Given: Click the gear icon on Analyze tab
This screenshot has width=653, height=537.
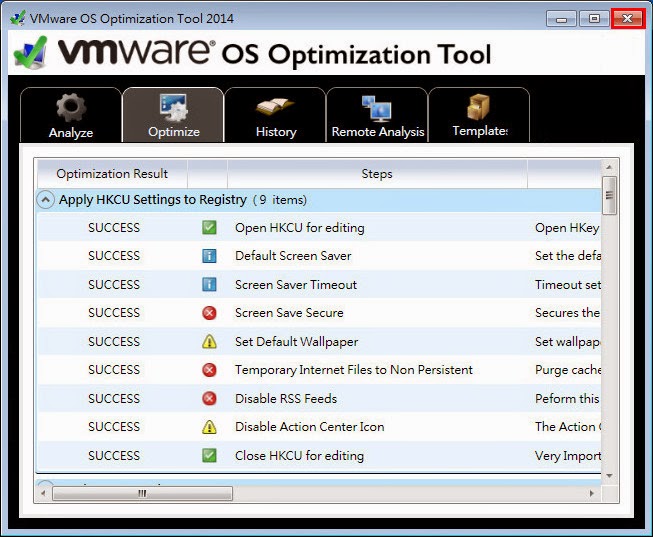Looking at the screenshot, I should coord(71,107).
